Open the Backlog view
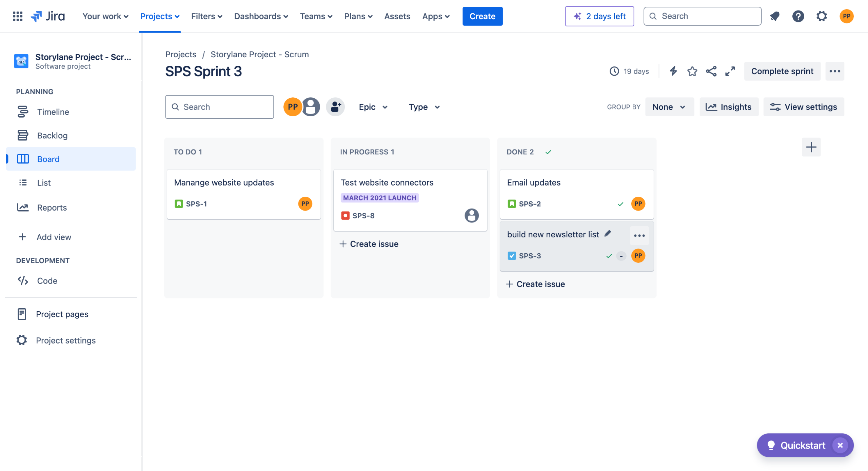Image resolution: width=868 pixels, height=471 pixels. pyautogui.click(x=52, y=135)
